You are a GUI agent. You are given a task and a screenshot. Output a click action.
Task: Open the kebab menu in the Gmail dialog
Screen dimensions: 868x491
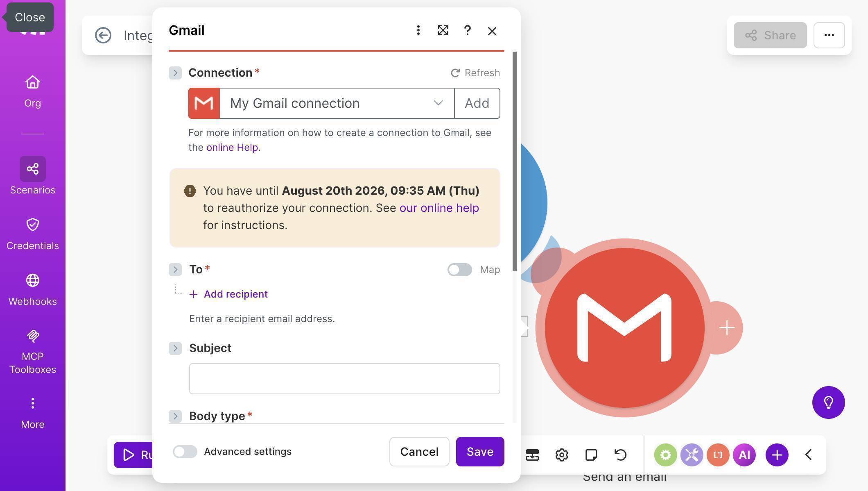click(418, 30)
